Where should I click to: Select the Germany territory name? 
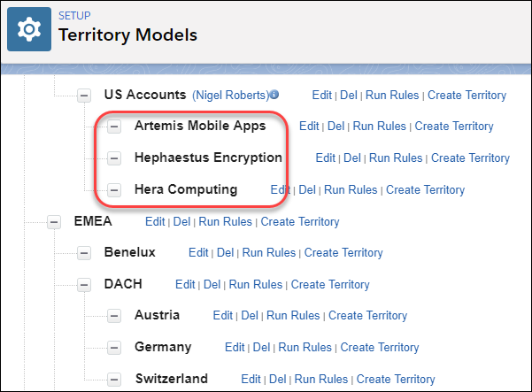coord(163,347)
